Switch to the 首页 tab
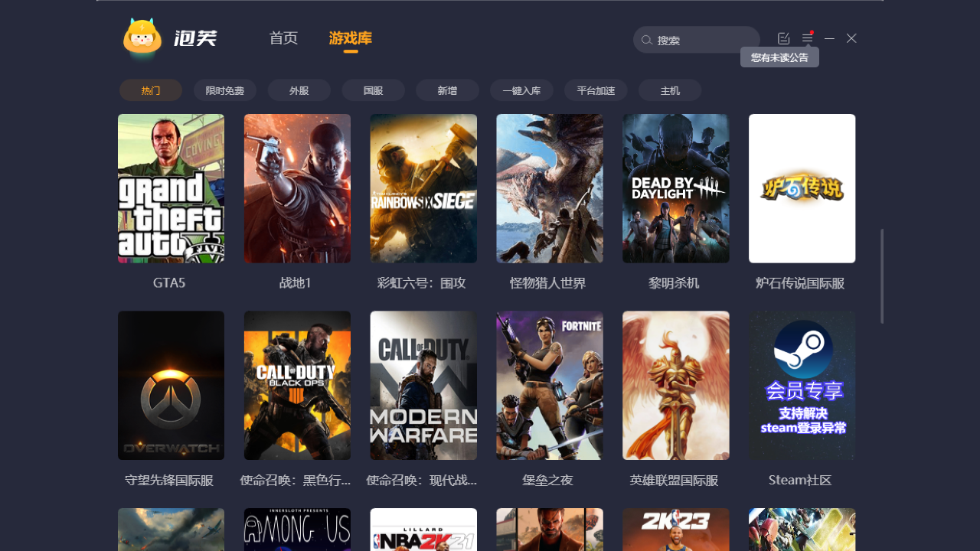The width and height of the screenshot is (980, 551). coord(283,38)
